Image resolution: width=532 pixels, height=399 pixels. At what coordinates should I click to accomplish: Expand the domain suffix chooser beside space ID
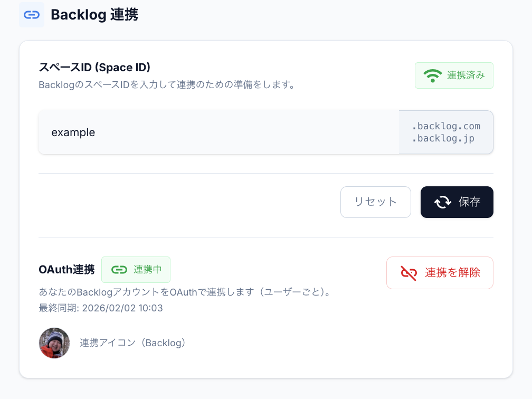[446, 132]
